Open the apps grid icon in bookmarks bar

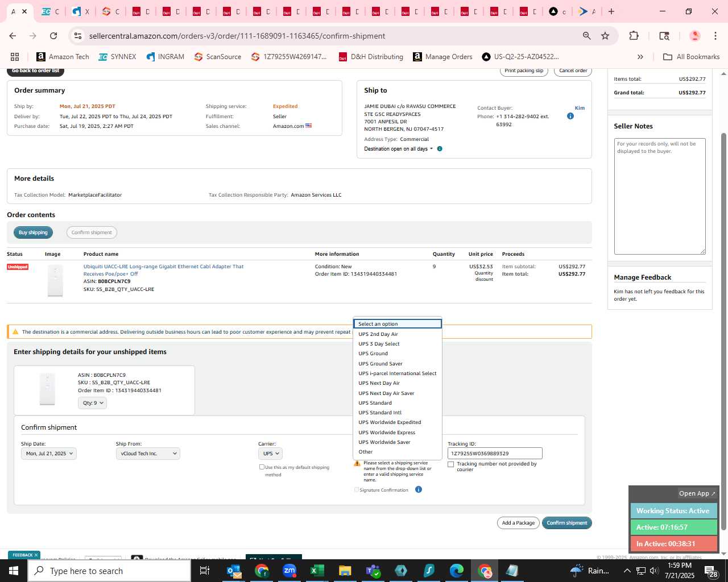pos(15,57)
